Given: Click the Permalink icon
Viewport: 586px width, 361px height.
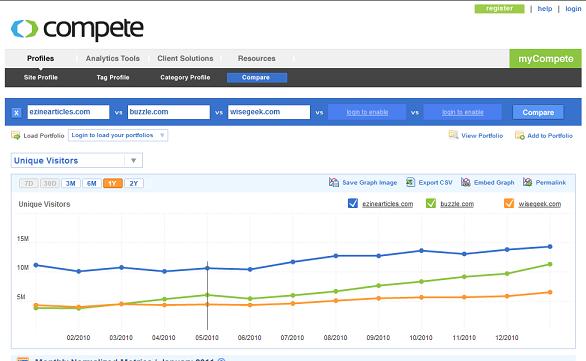Looking at the screenshot, I should pyautogui.click(x=527, y=182).
